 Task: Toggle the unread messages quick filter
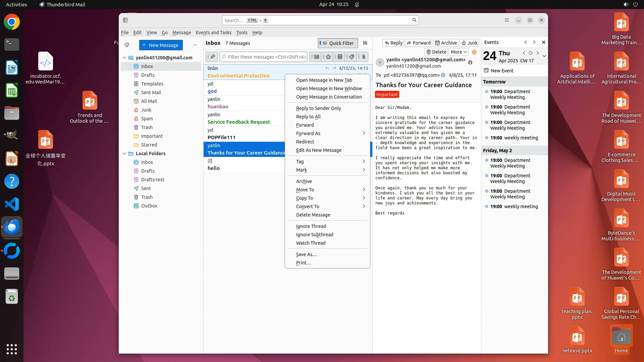[x=316, y=57]
